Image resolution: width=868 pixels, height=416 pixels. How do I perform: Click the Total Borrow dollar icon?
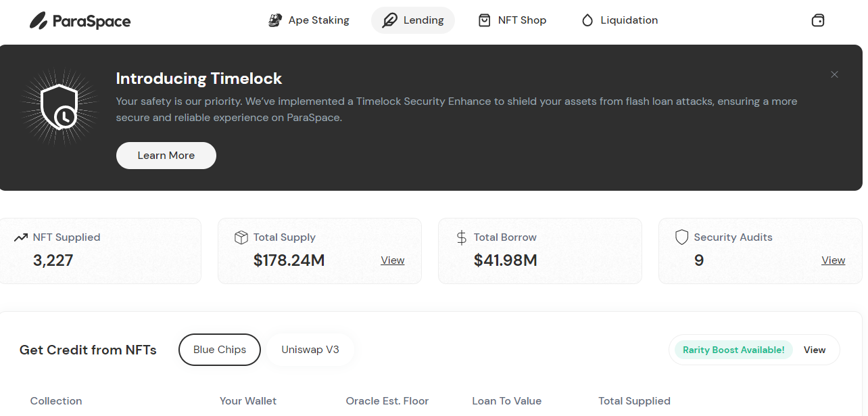462,237
